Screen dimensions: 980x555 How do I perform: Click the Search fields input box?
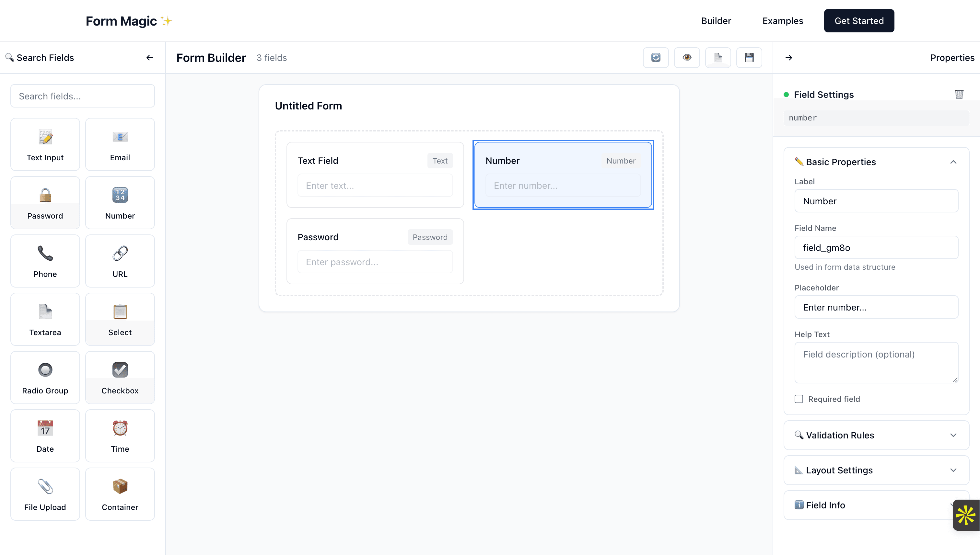82,96
